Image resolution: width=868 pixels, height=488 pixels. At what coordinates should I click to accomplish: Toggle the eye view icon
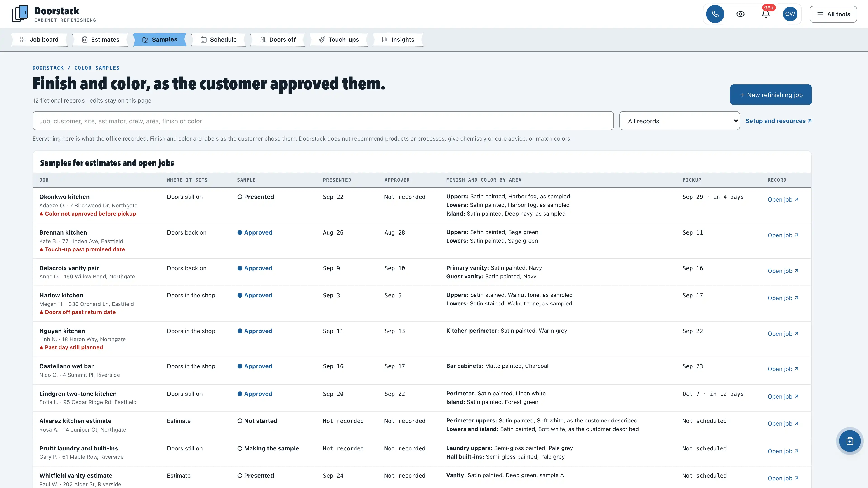click(x=740, y=14)
